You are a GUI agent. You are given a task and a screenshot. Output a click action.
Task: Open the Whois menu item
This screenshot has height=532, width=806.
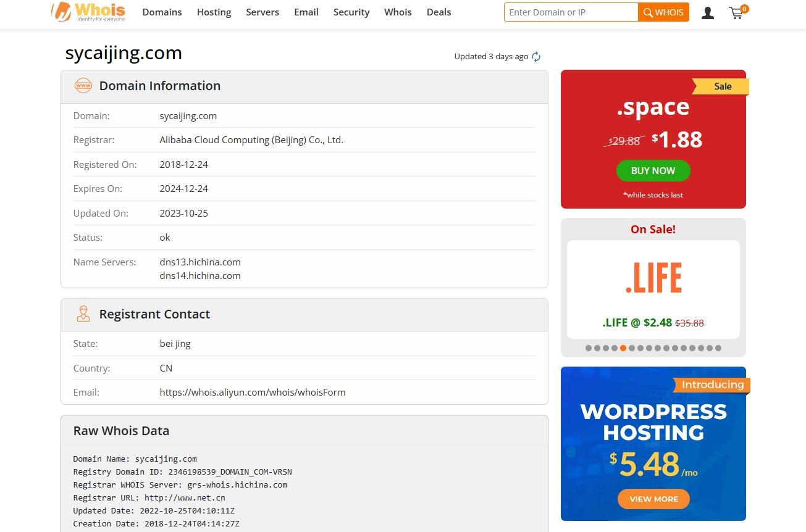click(398, 12)
